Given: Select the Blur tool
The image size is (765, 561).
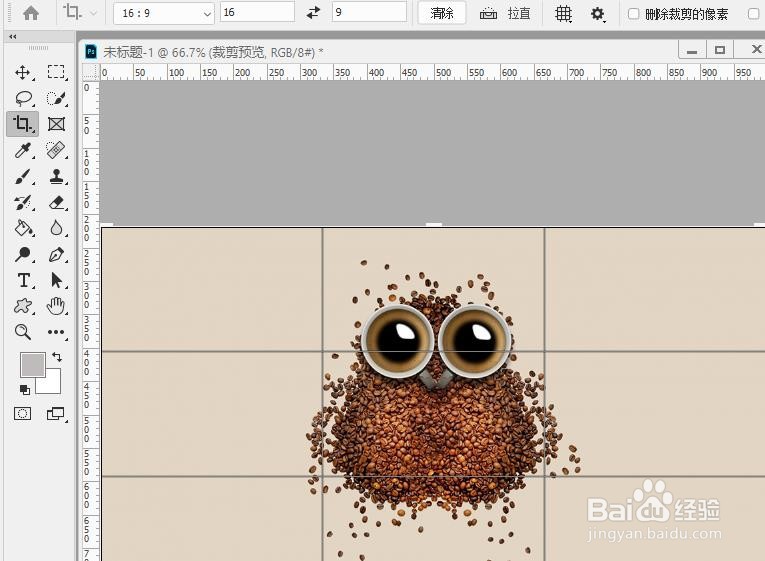Looking at the screenshot, I should point(56,228).
